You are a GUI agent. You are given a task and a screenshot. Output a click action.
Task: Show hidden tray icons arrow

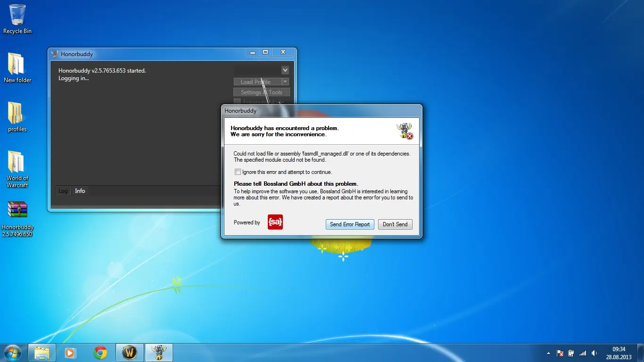click(x=548, y=353)
